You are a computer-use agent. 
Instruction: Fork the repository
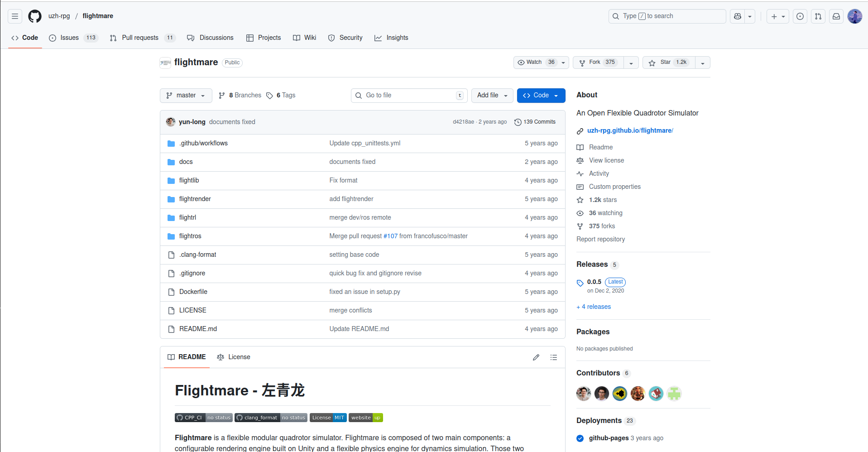coord(599,63)
